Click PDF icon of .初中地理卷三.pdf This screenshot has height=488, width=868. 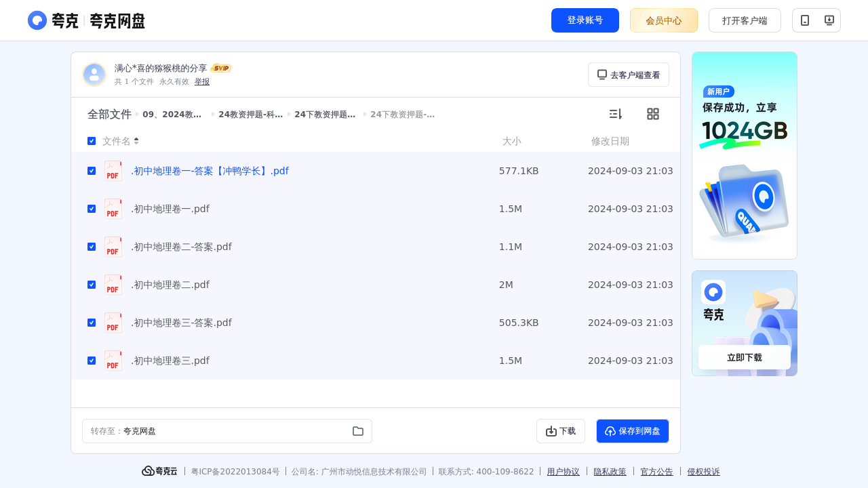[x=113, y=361]
